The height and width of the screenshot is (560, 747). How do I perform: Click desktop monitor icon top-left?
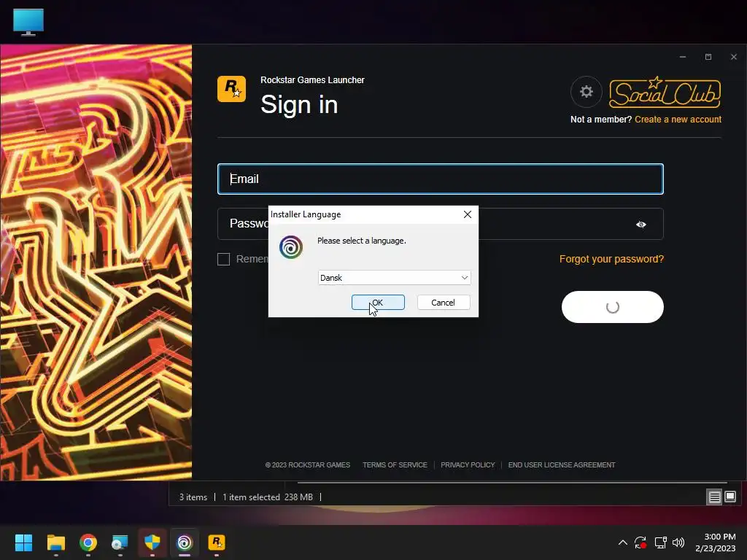(x=28, y=22)
